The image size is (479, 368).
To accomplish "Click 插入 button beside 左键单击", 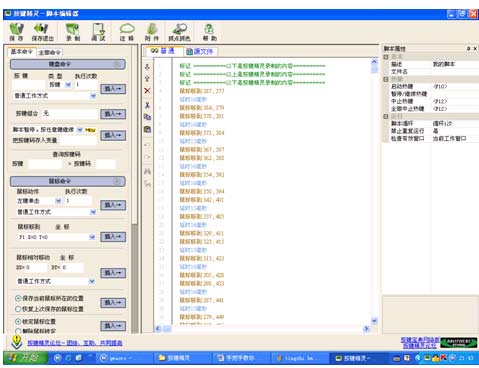I will [113, 205].
